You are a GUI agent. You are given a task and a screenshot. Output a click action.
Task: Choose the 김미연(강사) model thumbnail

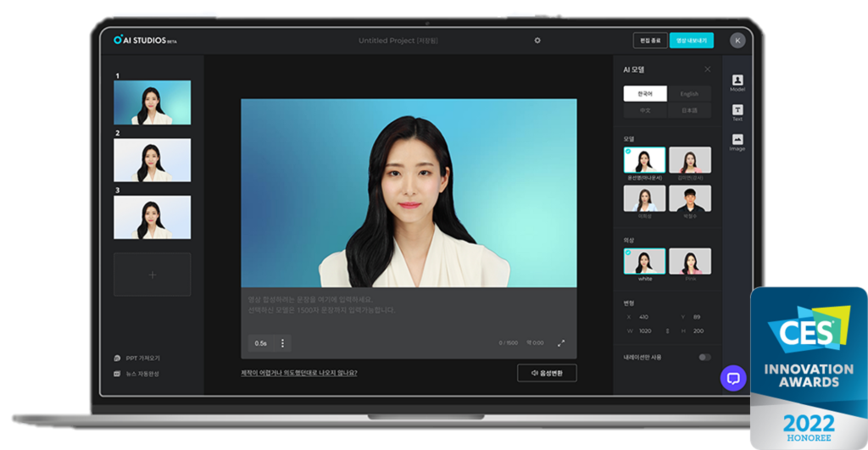pyautogui.click(x=690, y=160)
